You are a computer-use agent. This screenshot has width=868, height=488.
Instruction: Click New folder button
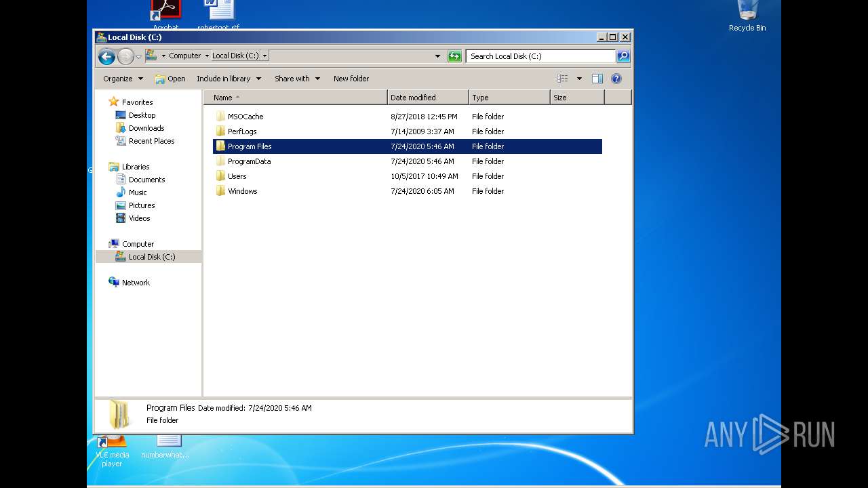(x=351, y=79)
